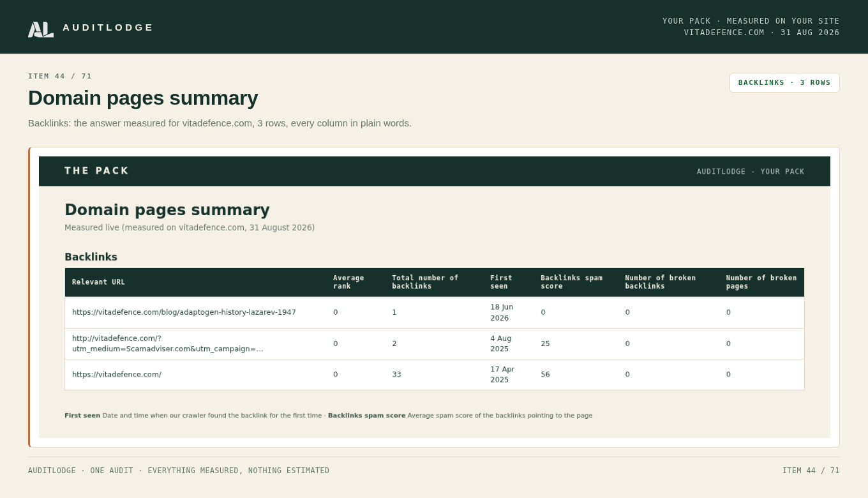868x498 pixels.
Task: Click the AUDITLODGE brand name
Action: (108, 27)
